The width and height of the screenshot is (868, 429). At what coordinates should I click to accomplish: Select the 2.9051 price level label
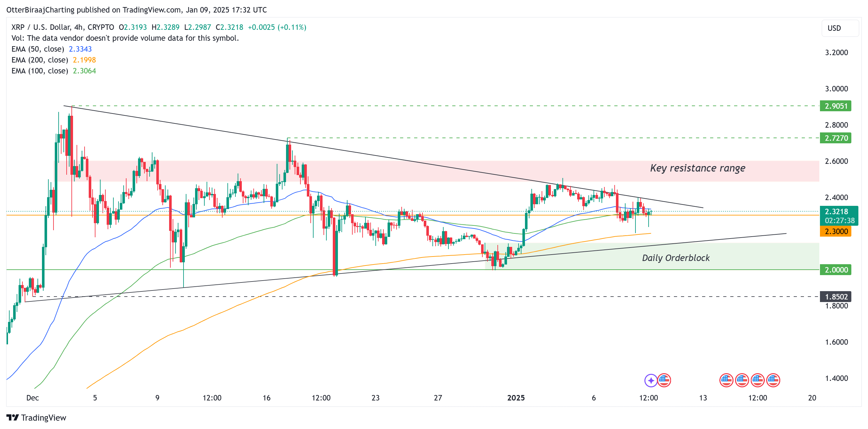[835, 106]
